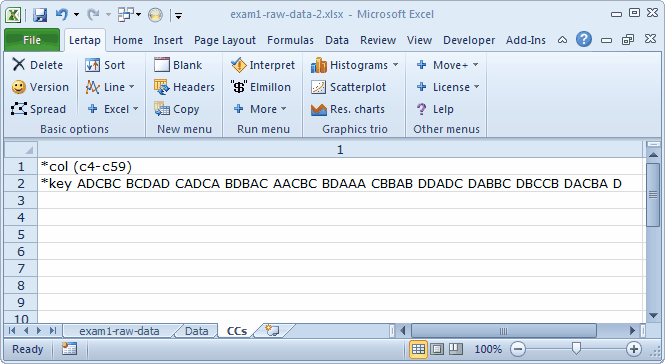Select cell containing *col (c4-c59)
The image size is (665, 364).
(x=341, y=166)
